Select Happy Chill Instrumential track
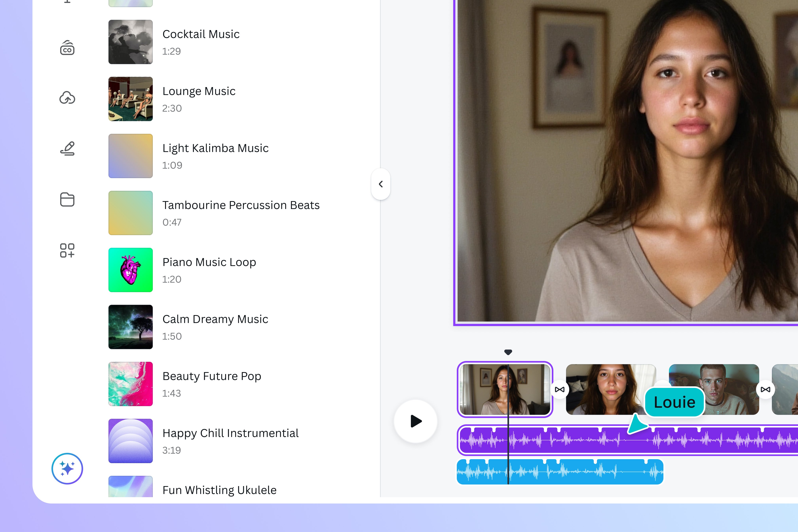This screenshot has width=798, height=532. tap(230, 433)
